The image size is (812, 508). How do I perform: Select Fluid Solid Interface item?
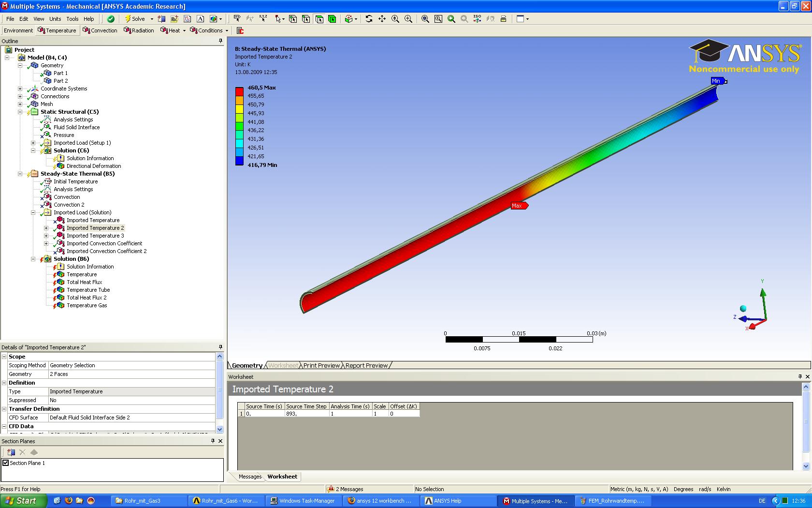point(76,127)
